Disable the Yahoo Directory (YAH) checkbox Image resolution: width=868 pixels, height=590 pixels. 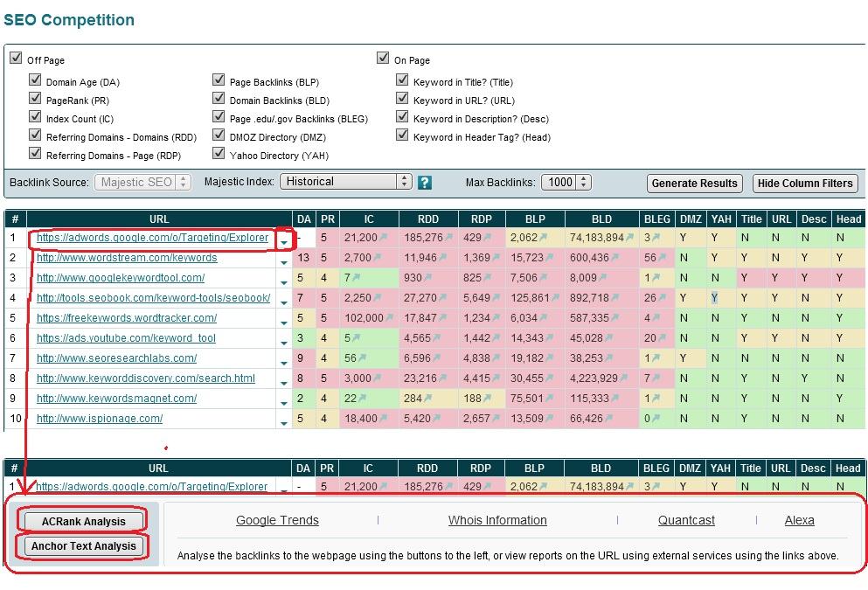219,153
